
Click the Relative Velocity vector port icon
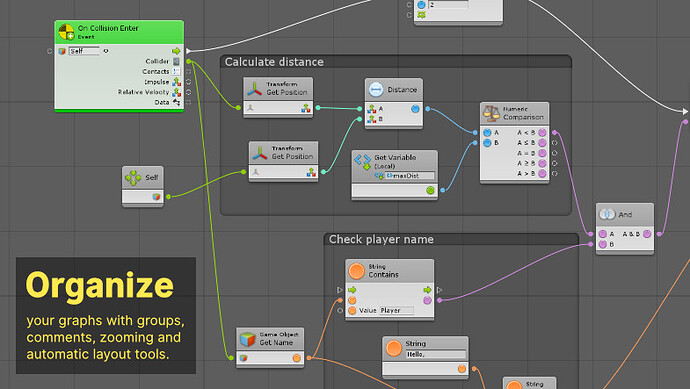click(176, 92)
